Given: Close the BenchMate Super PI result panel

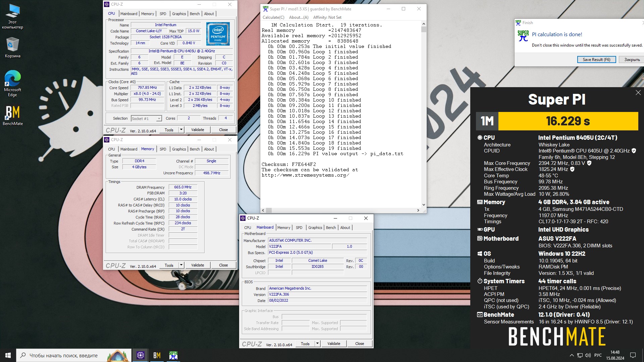Looking at the screenshot, I should 638,93.
